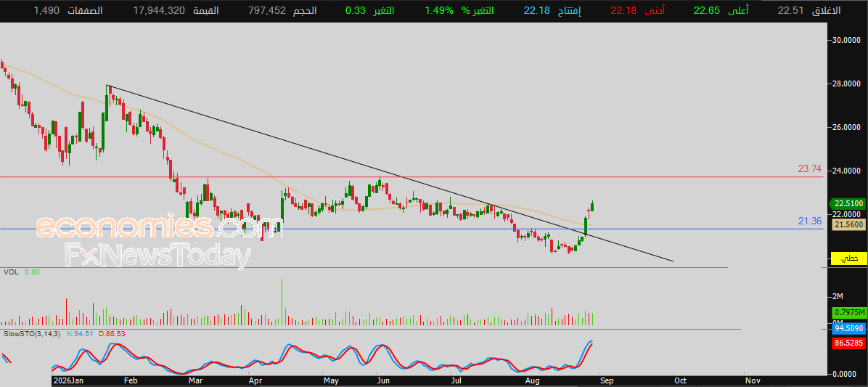868x387 pixels.
Task: Click the blue support label 21.36
Action: (x=809, y=221)
